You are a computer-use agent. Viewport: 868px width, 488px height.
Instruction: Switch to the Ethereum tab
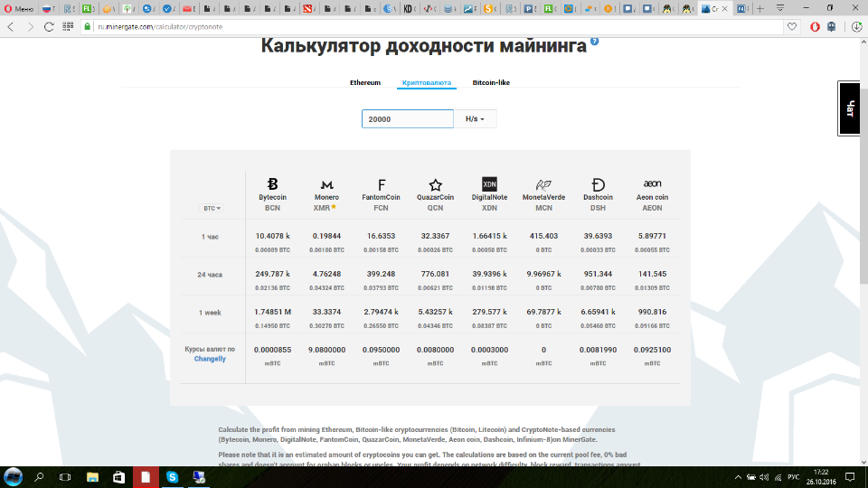pyautogui.click(x=364, y=82)
